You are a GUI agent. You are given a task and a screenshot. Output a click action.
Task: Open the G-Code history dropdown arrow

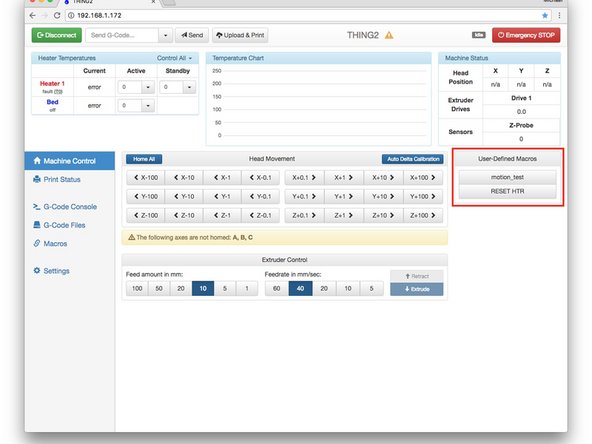click(165, 35)
